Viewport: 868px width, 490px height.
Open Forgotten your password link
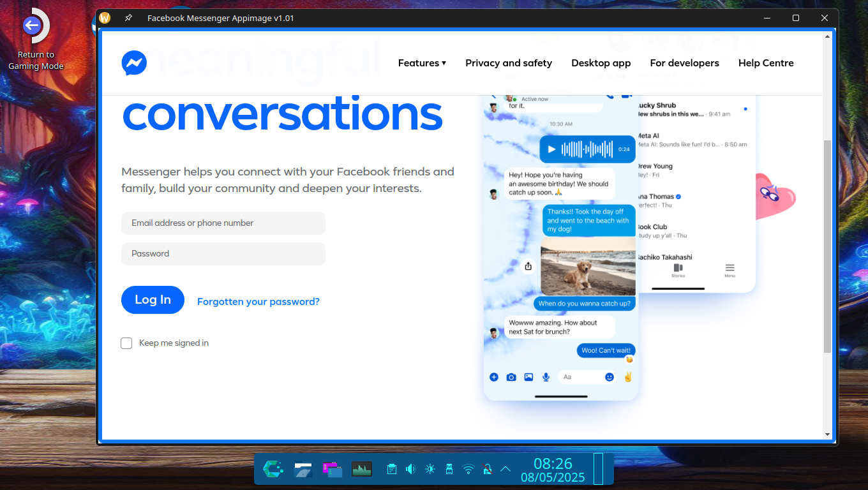click(x=258, y=302)
